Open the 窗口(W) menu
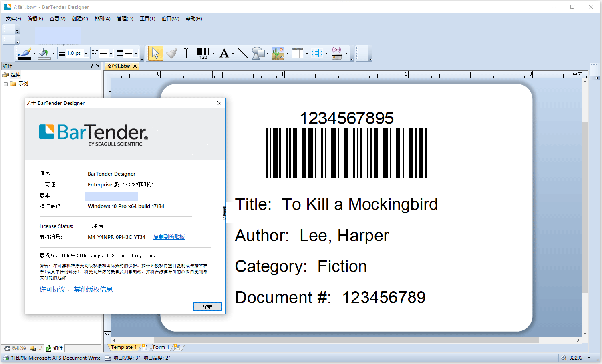This screenshot has height=364, width=602. 170,19
